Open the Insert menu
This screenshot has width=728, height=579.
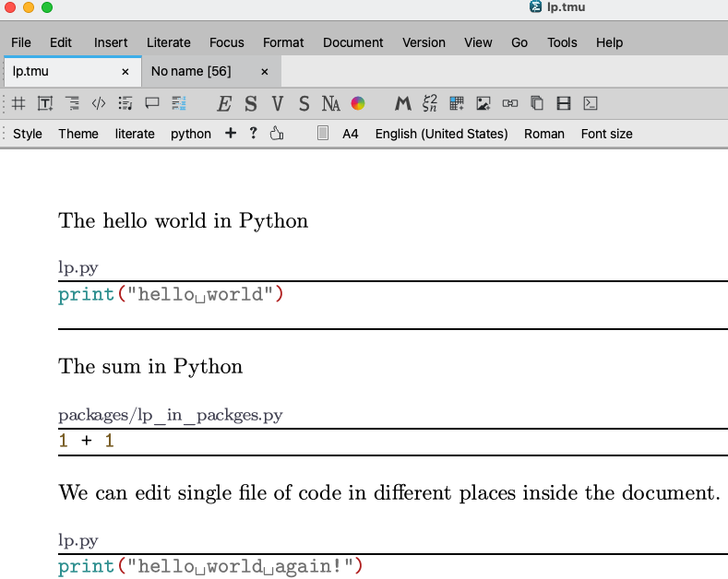(x=111, y=42)
